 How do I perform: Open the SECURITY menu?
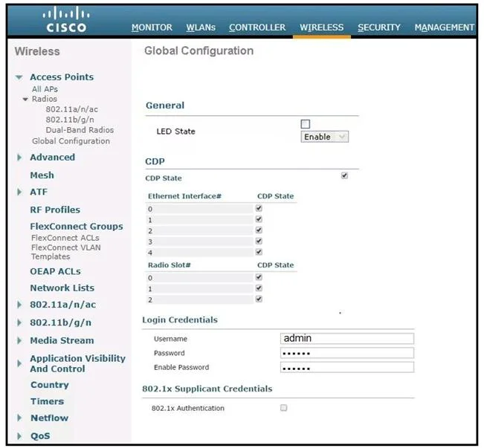tap(378, 27)
